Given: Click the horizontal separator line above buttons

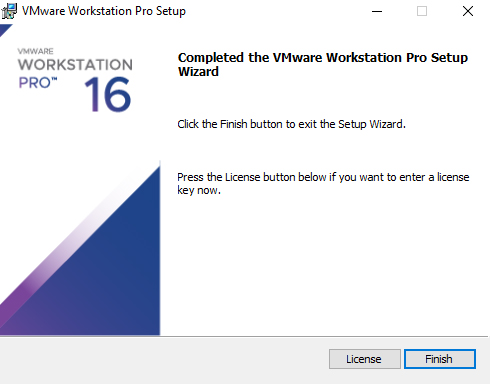Looking at the screenshot, I should pos(245,336).
